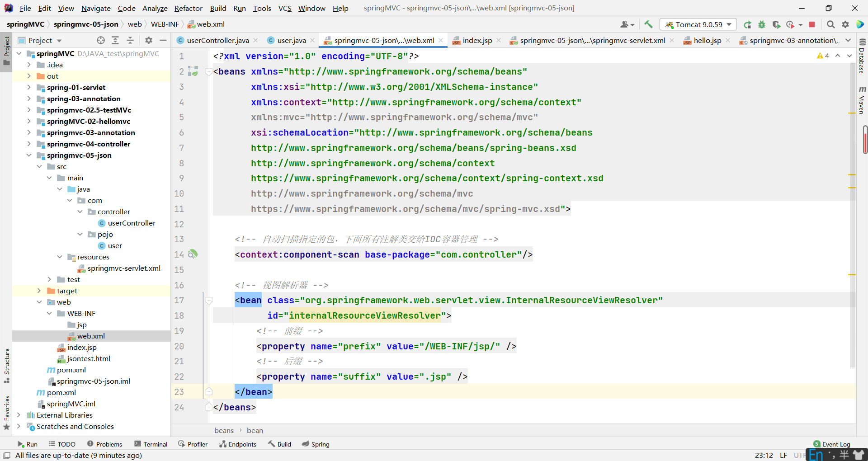The width and height of the screenshot is (868, 461).
Task: Click the Profiler run icon
Action: click(x=790, y=24)
